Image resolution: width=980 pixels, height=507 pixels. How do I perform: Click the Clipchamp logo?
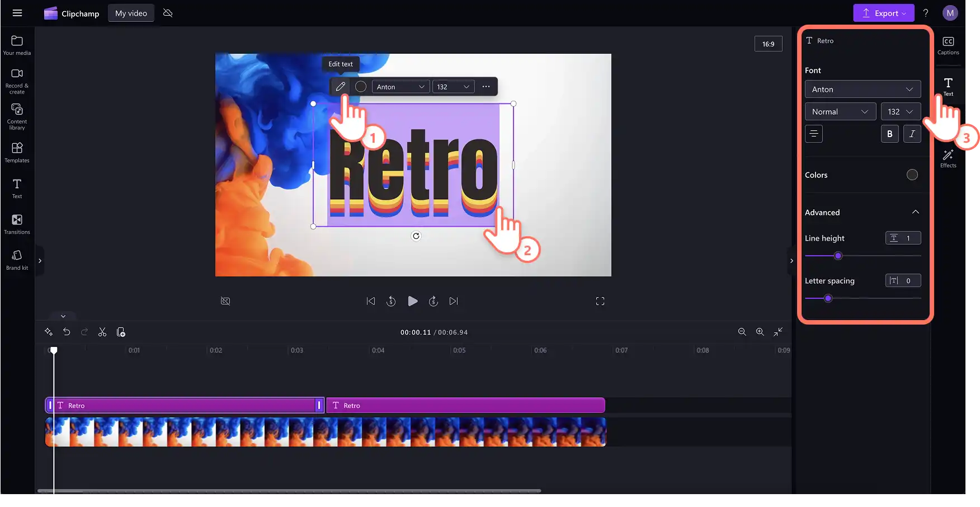72,13
